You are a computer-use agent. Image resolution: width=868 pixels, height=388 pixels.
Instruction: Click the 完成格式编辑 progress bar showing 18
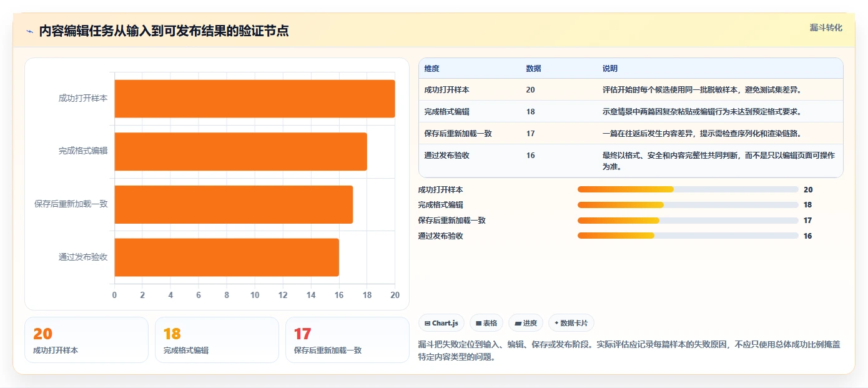pos(688,205)
